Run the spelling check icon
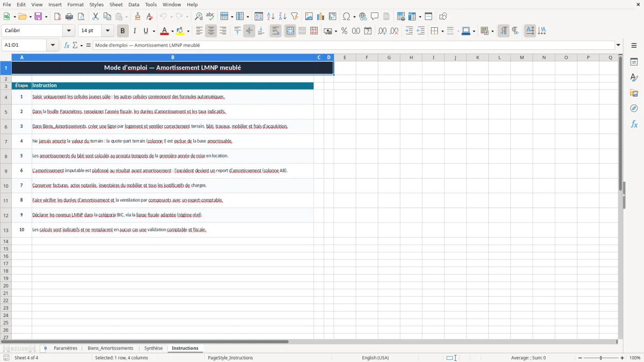This screenshot has width=644, height=362. (x=210, y=17)
